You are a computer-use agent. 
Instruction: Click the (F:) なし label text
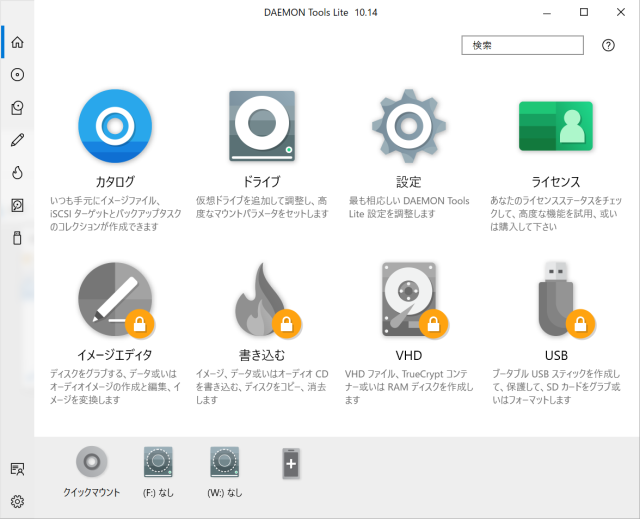point(158,493)
